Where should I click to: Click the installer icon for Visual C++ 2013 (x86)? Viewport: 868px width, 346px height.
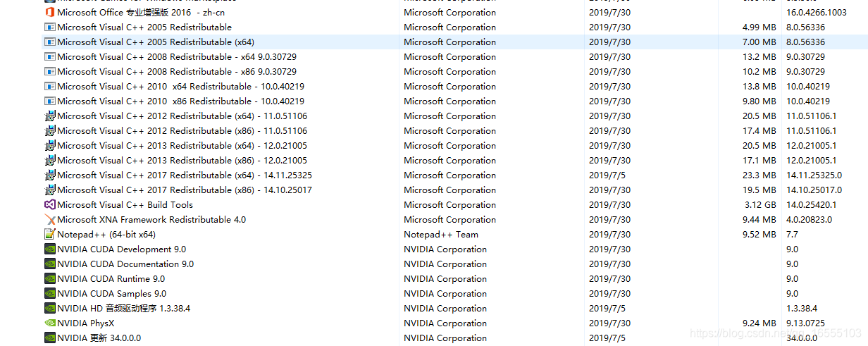(50, 161)
